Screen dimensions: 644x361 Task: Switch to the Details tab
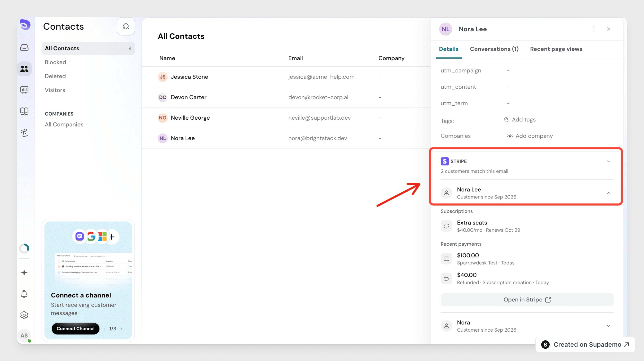tap(448, 49)
